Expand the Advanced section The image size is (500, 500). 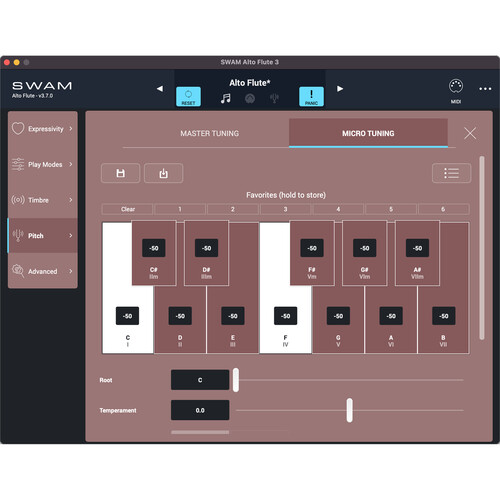click(x=43, y=271)
